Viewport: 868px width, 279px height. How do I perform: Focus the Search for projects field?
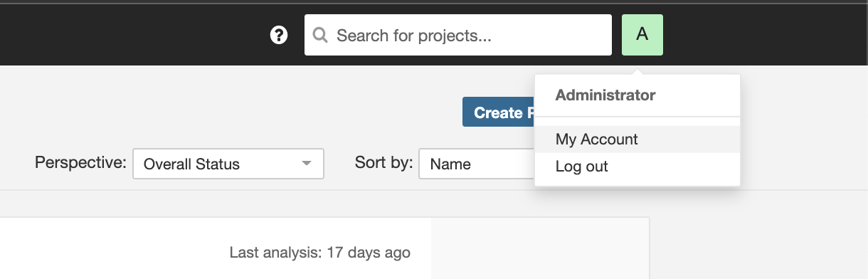point(458,35)
